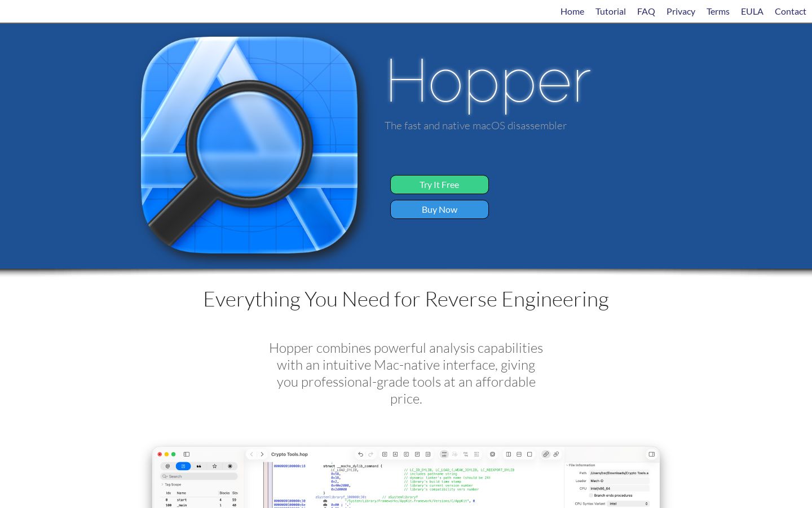Toggle the Branch ends procedures checkbox
The width and height of the screenshot is (812, 508).
[x=591, y=496]
